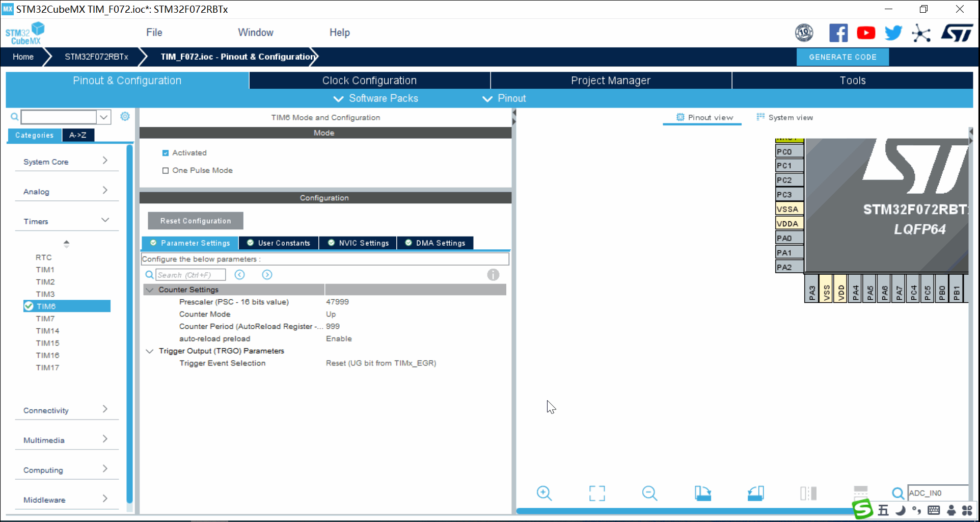
Task: Open the NVIC Settings tab
Action: click(358, 243)
